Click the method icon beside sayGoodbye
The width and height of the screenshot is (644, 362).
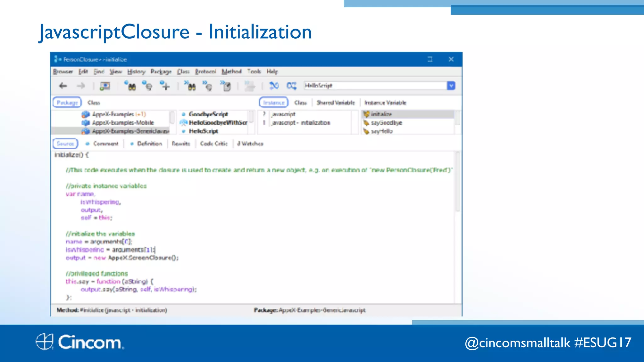pyautogui.click(x=366, y=123)
